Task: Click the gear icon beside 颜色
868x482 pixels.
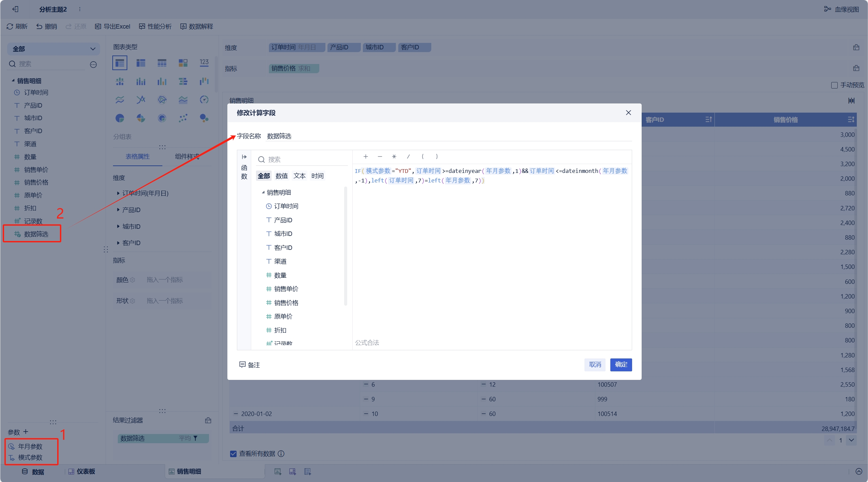Action: [133, 280]
